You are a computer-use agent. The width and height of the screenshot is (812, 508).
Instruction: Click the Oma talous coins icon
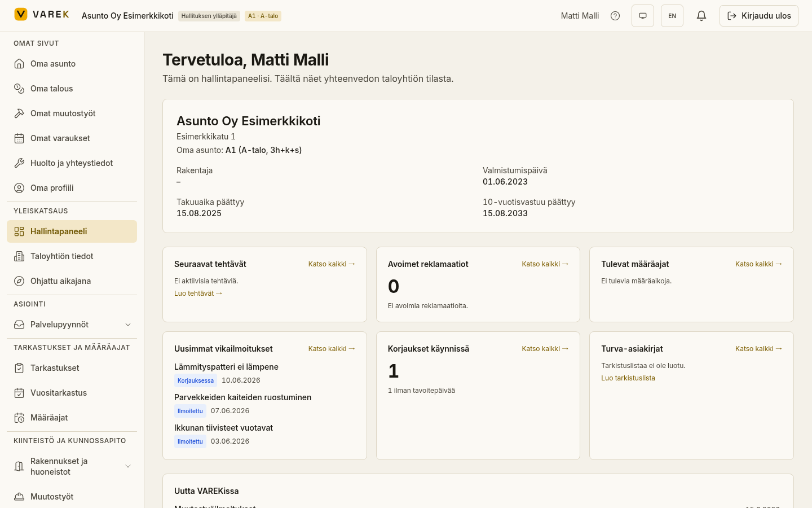click(19, 89)
